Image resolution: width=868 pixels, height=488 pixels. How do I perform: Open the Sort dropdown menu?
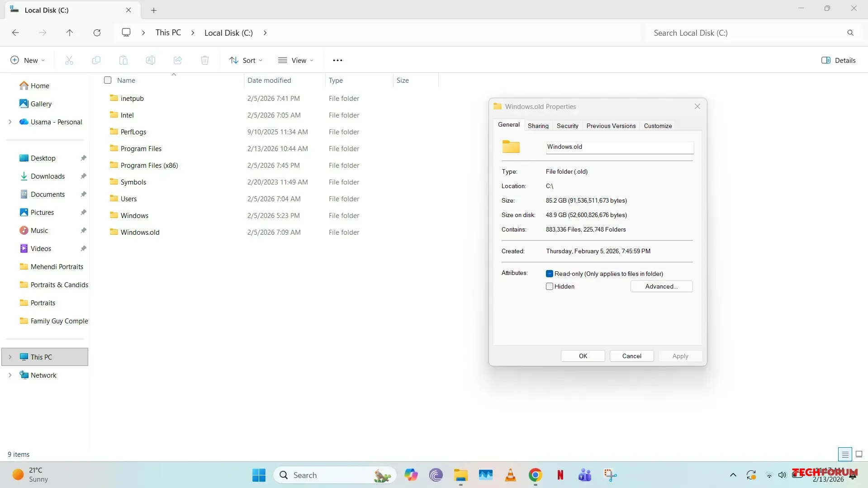coord(246,60)
